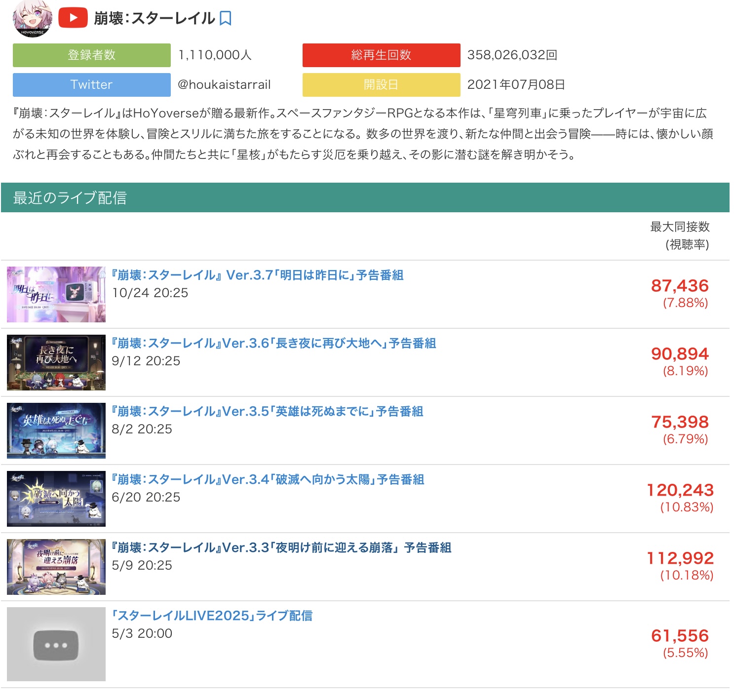Open the Ver.3.5「英雄は死ぬまでに」予告番組 link

coord(268,411)
